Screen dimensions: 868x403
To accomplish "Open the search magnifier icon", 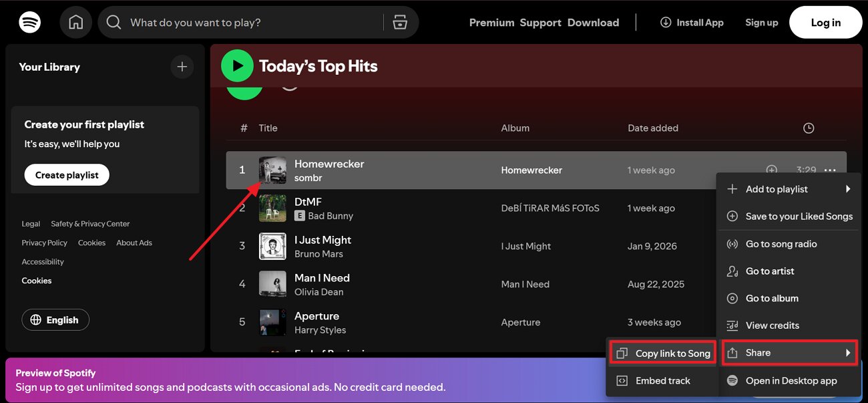I will [x=114, y=22].
